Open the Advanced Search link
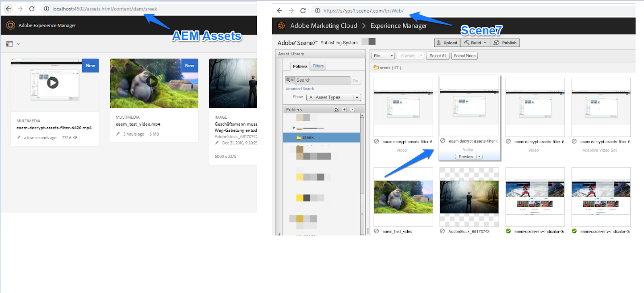 click(x=300, y=89)
